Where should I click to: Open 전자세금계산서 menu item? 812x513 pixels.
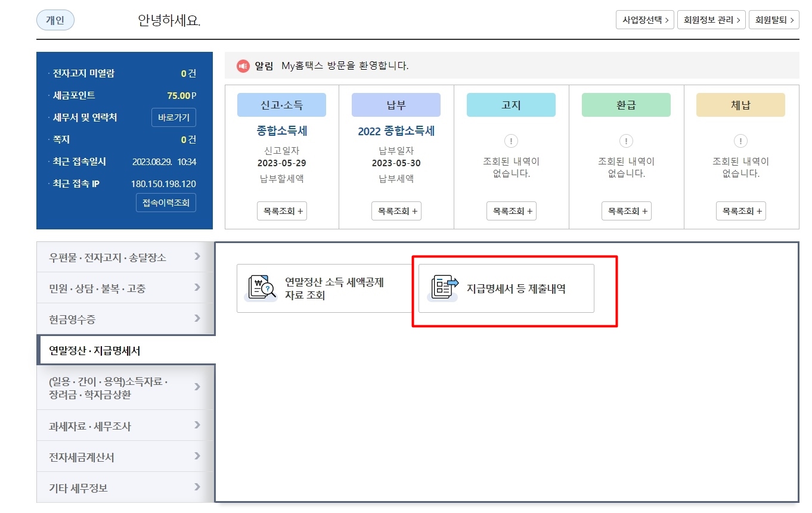pyautogui.click(x=125, y=457)
